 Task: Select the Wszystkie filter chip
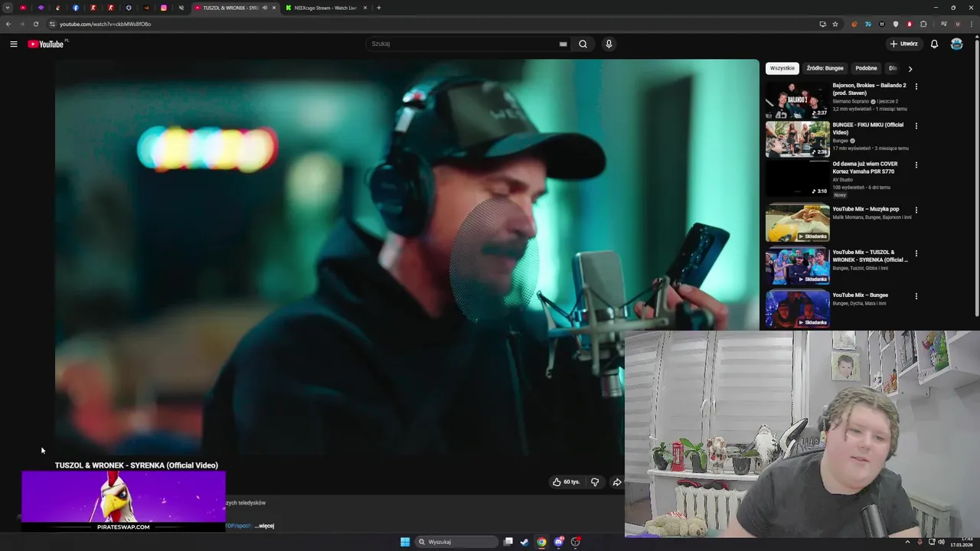tap(782, 68)
